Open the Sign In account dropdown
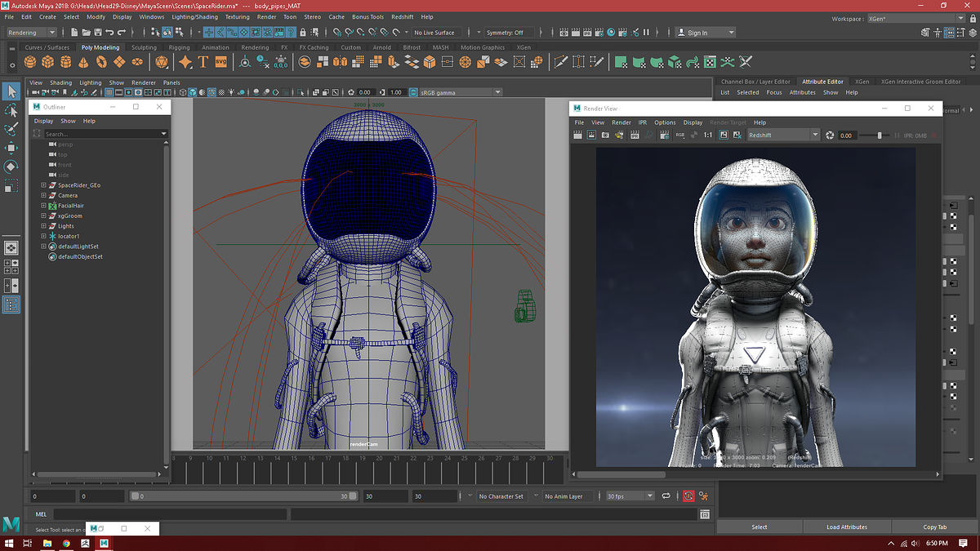980x551 pixels. [706, 33]
